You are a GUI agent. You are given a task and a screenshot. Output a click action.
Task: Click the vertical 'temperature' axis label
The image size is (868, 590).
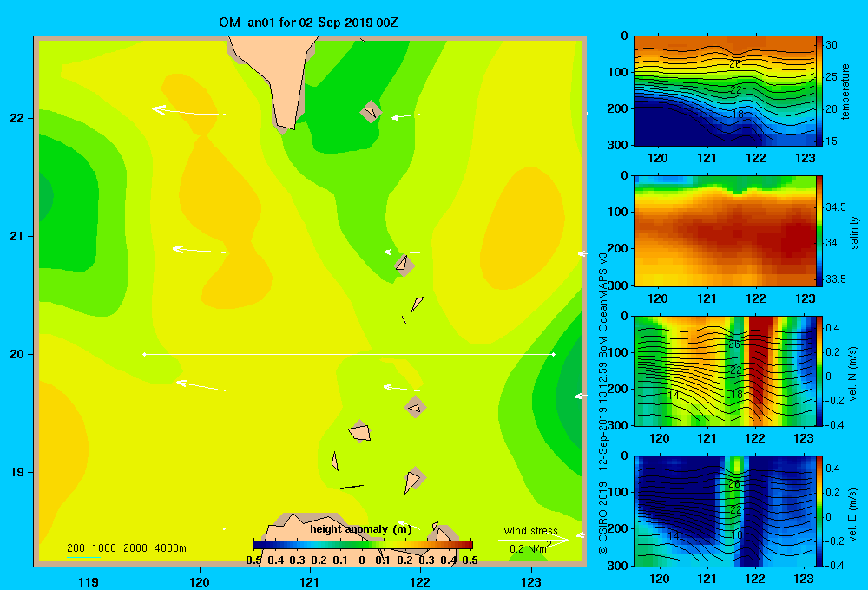coord(845,91)
